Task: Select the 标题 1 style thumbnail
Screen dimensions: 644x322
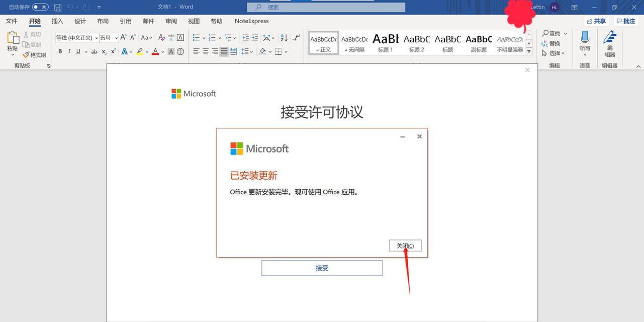Action: click(386, 43)
